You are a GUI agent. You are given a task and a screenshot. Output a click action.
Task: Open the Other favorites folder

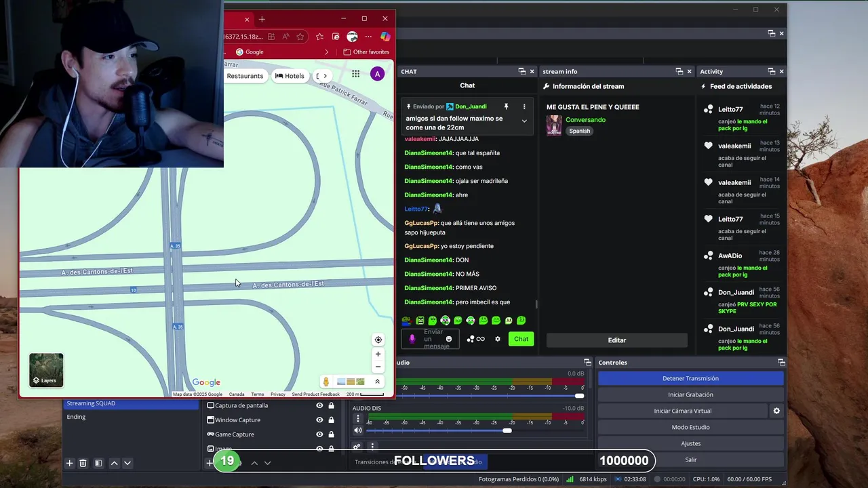366,52
